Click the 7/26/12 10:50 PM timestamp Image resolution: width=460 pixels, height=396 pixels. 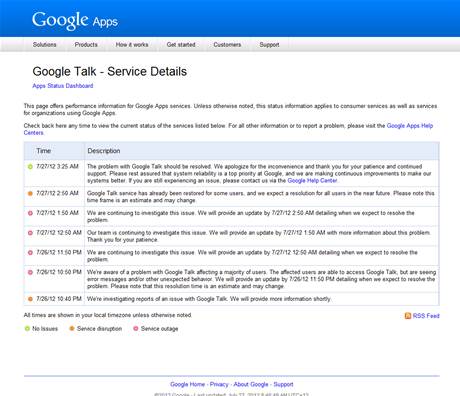click(59, 272)
